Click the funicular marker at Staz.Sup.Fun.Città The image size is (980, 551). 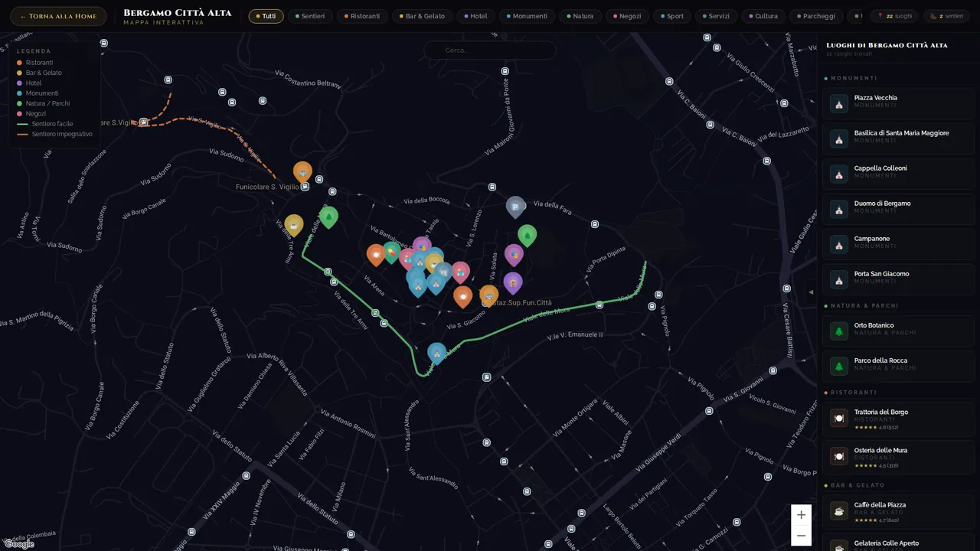click(x=489, y=295)
